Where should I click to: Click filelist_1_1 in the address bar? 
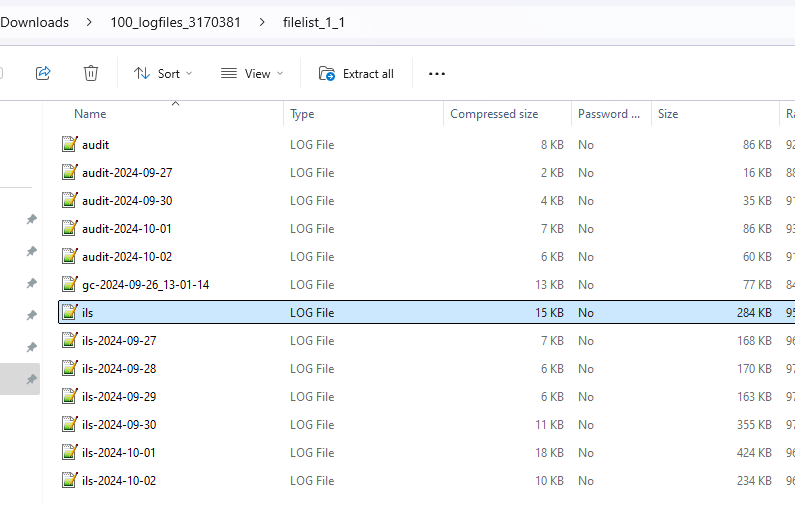click(314, 22)
